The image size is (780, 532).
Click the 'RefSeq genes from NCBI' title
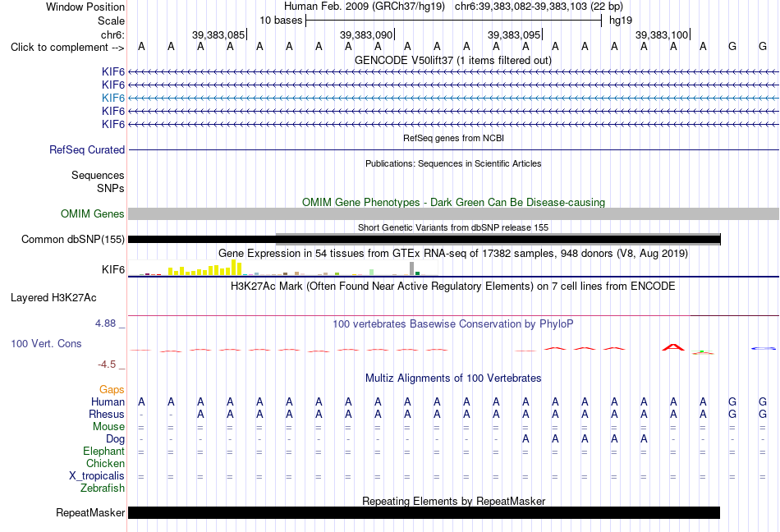point(453,138)
